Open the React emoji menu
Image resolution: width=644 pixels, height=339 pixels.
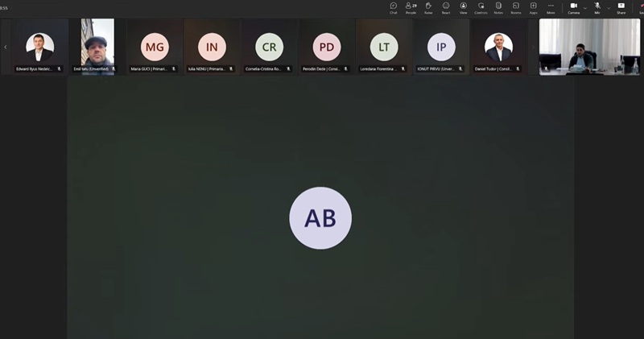point(445,8)
